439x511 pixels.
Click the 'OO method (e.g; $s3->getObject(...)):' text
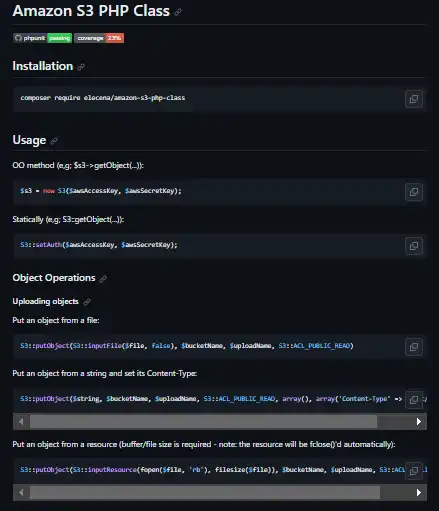(78, 165)
